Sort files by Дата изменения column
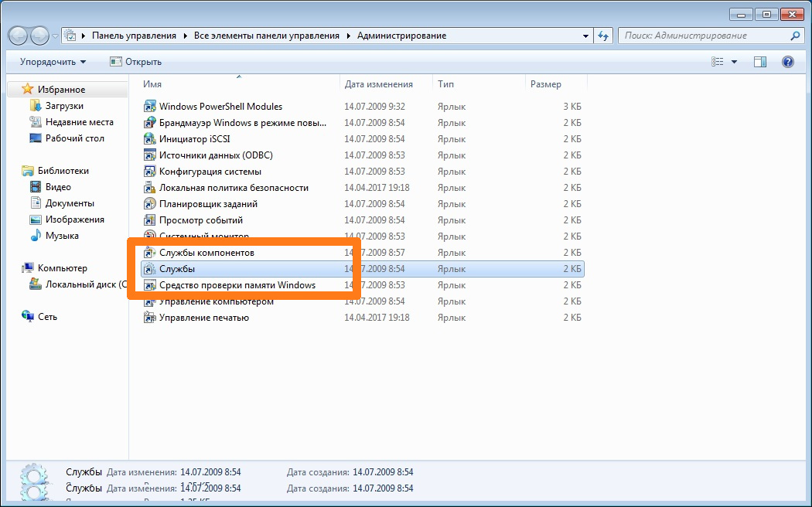812x507 pixels. click(379, 84)
